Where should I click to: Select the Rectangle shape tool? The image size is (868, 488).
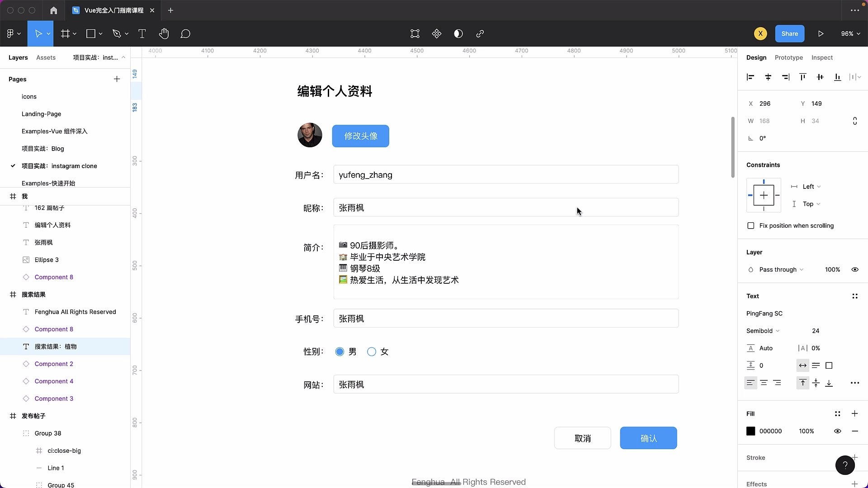click(91, 33)
